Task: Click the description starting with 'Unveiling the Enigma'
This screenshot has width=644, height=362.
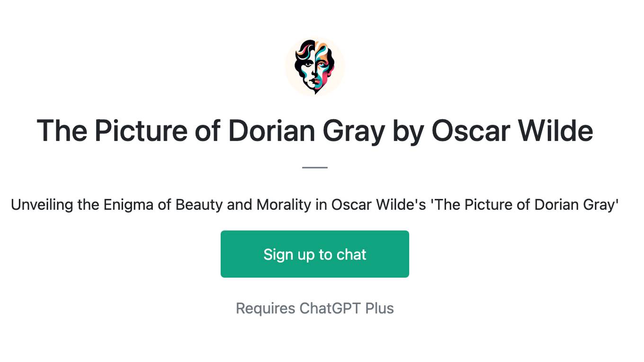Action: click(x=315, y=205)
